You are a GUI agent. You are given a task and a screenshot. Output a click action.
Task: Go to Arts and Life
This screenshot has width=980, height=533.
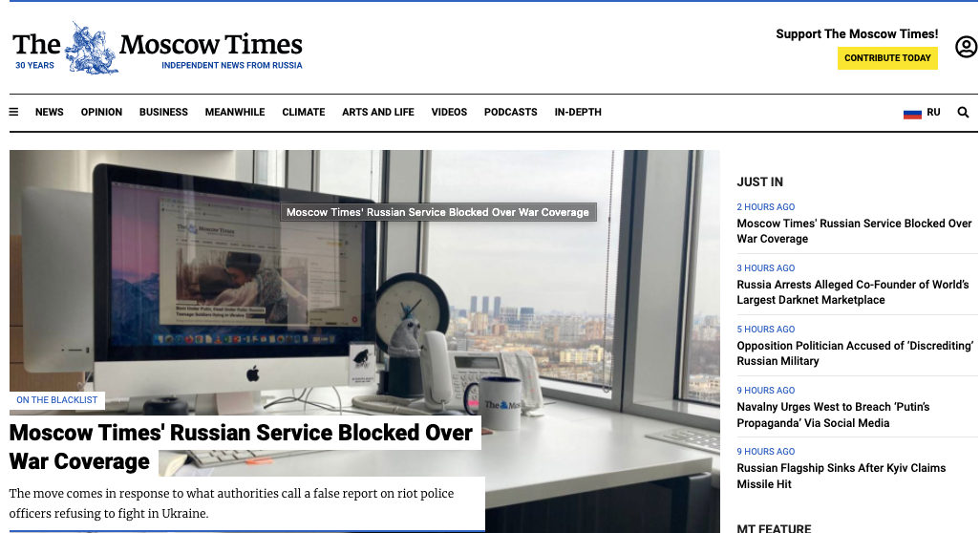point(378,112)
